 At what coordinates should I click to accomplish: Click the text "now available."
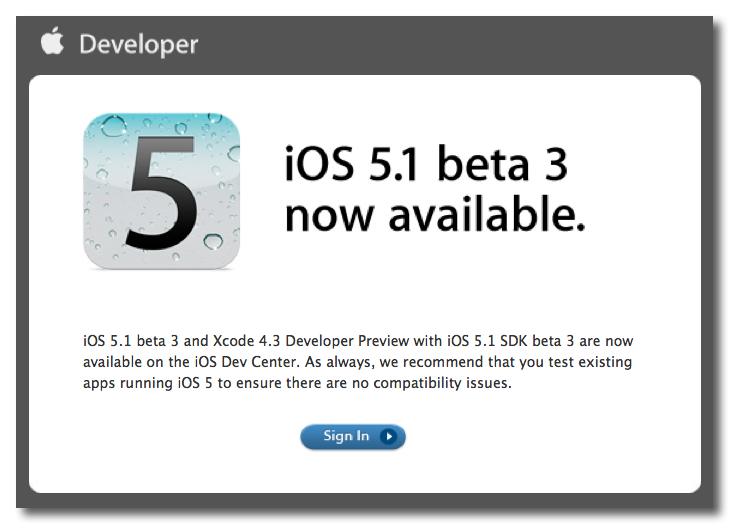[435, 214]
